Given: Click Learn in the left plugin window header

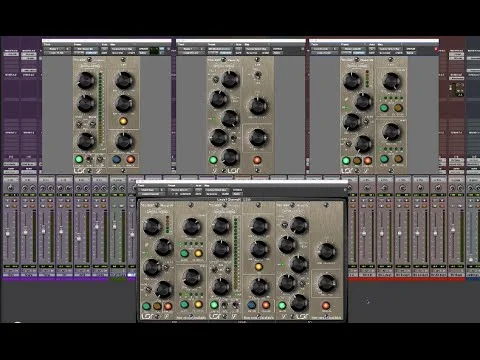Looking at the screenshot, I should click(x=131, y=53).
